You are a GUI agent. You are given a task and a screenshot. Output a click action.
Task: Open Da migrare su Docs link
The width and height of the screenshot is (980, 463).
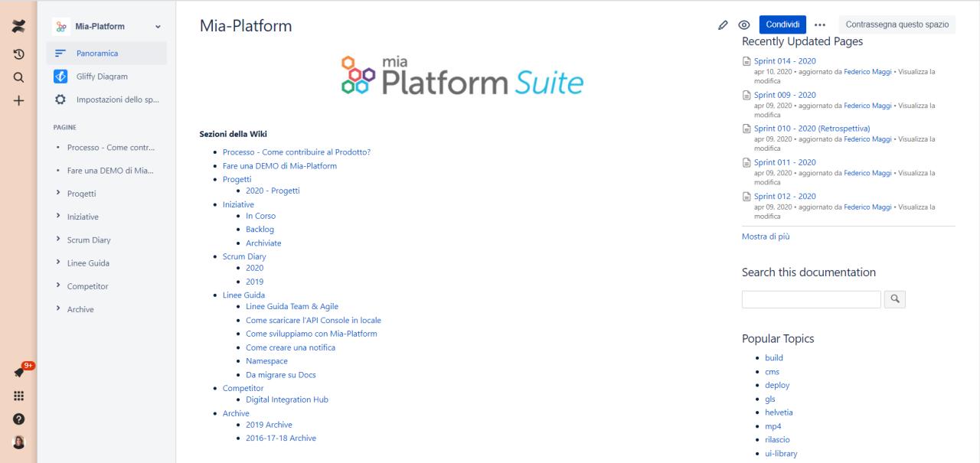(x=281, y=375)
